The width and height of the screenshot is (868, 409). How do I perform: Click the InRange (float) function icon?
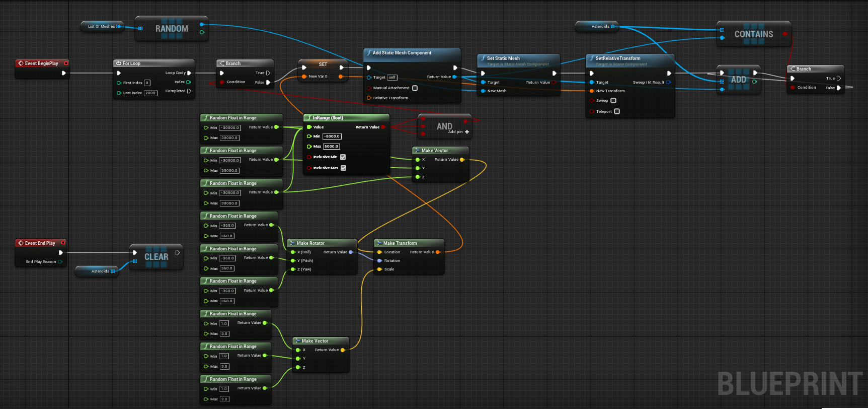(x=309, y=118)
